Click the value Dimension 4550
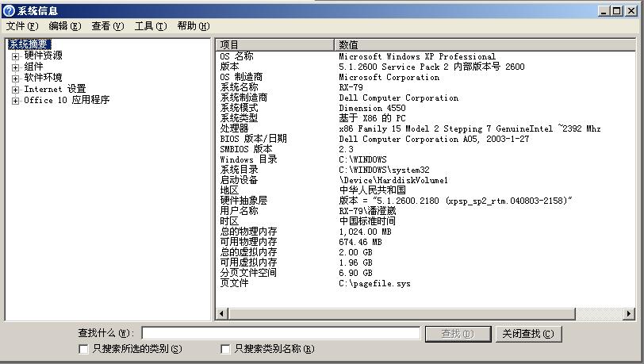This screenshot has height=364, width=644. tap(372, 108)
